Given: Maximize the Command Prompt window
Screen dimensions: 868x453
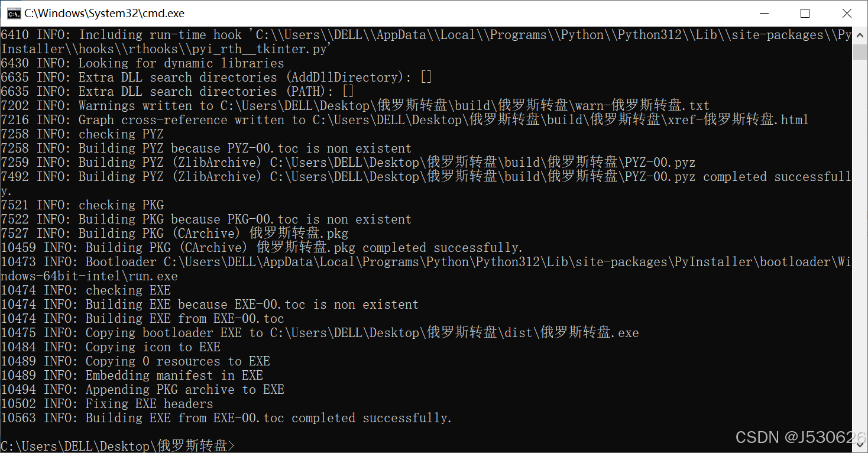Looking at the screenshot, I should point(805,12).
